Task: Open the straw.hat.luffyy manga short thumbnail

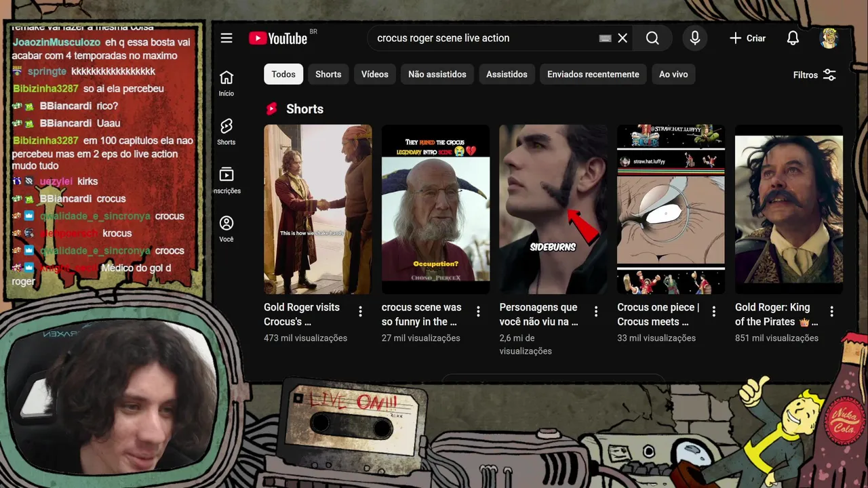Action: coord(671,209)
